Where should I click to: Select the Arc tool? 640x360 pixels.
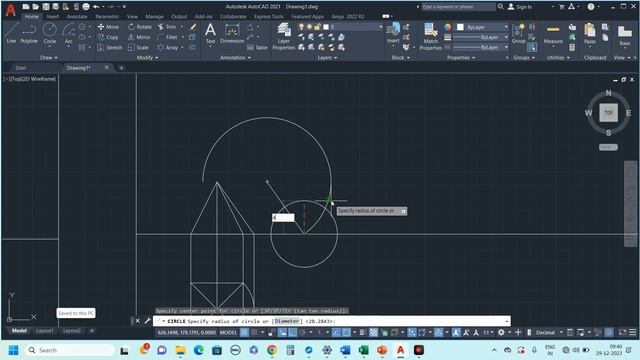[68, 33]
